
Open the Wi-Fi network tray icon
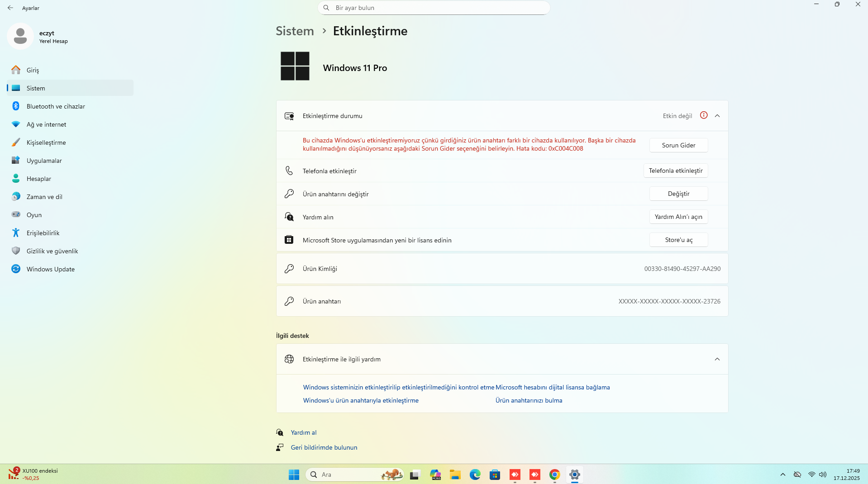(812, 475)
